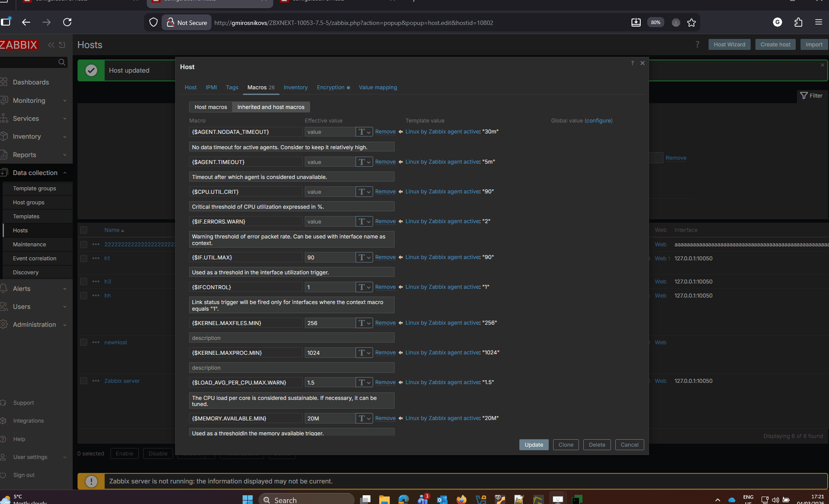Click the Filter funnel icon
Screen dimensions: 829x504
click(x=804, y=96)
